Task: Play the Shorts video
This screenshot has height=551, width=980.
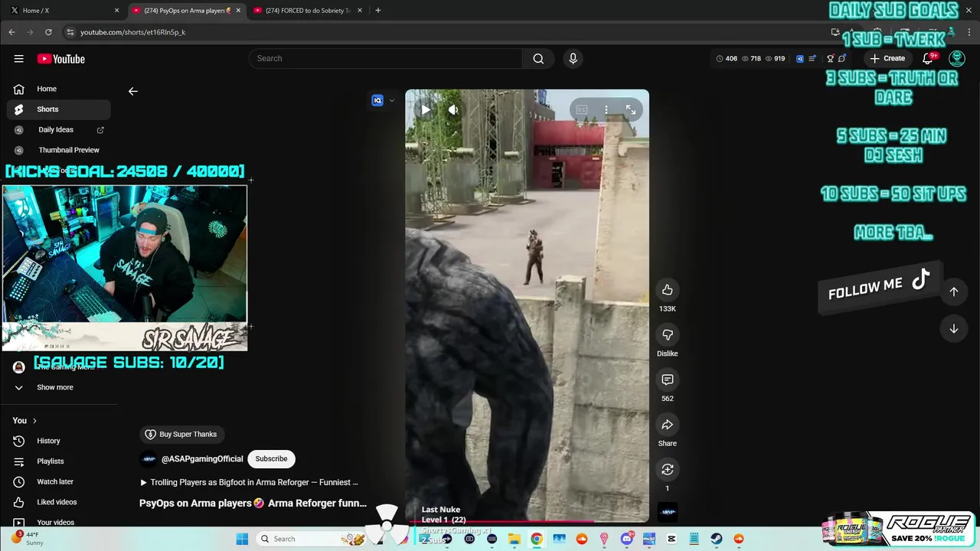Action: [426, 109]
